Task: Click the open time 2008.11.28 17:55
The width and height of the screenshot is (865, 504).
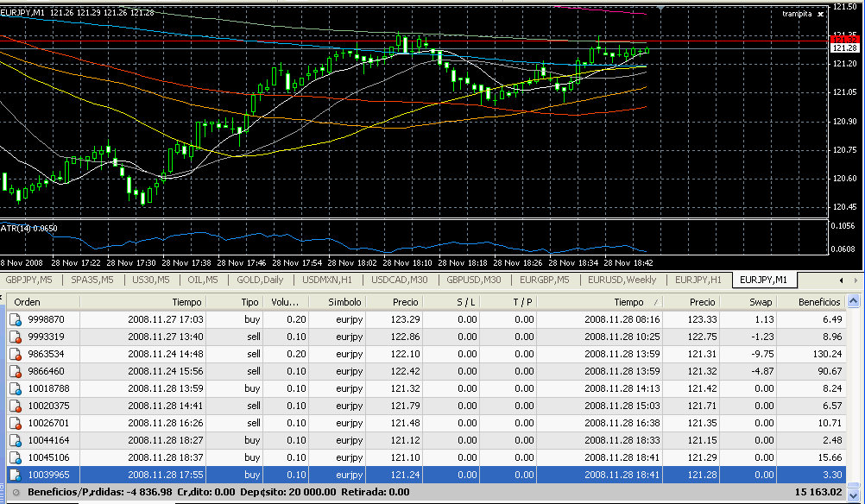Action: (166, 475)
